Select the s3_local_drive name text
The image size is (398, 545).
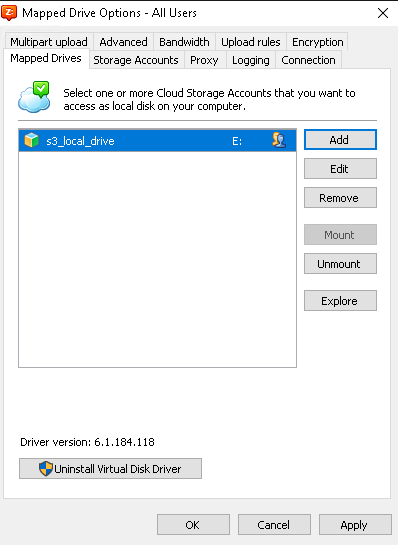tap(80, 141)
